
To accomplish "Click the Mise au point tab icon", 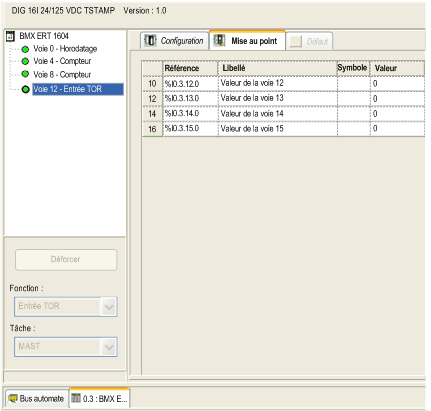I will [220, 40].
